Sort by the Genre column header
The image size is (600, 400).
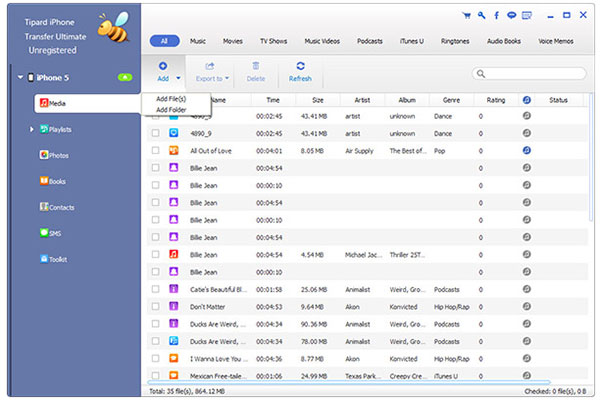(x=452, y=100)
